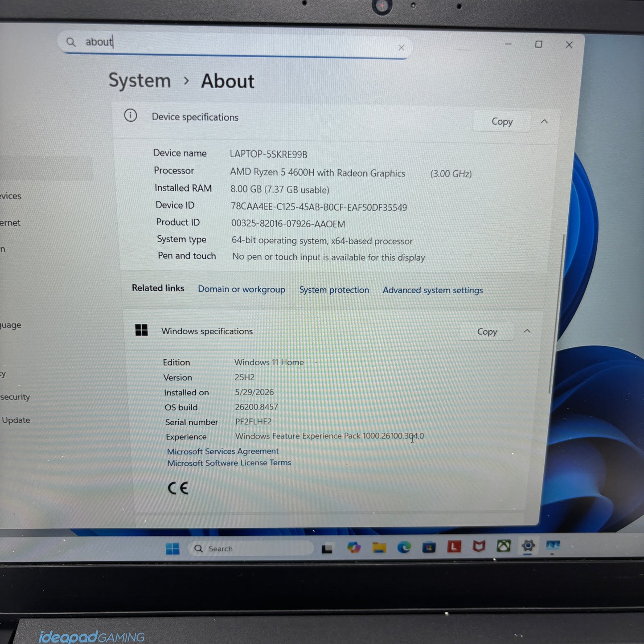Image resolution: width=644 pixels, height=644 pixels.
Task: Click the About page heading
Action: 227,81
